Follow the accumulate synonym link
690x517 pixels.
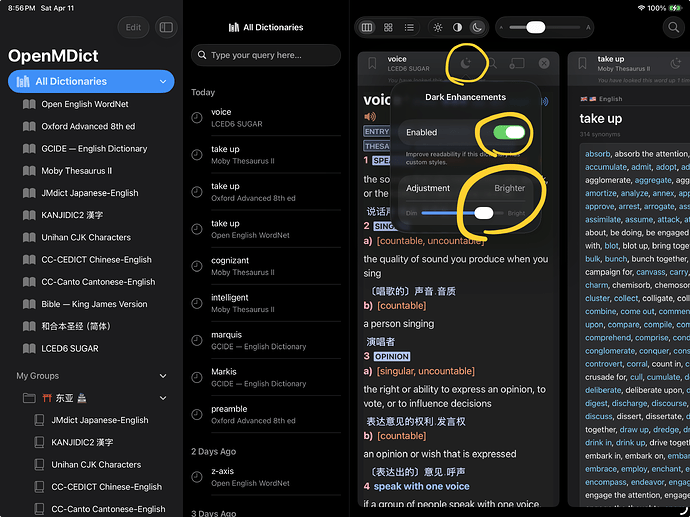coord(606,167)
